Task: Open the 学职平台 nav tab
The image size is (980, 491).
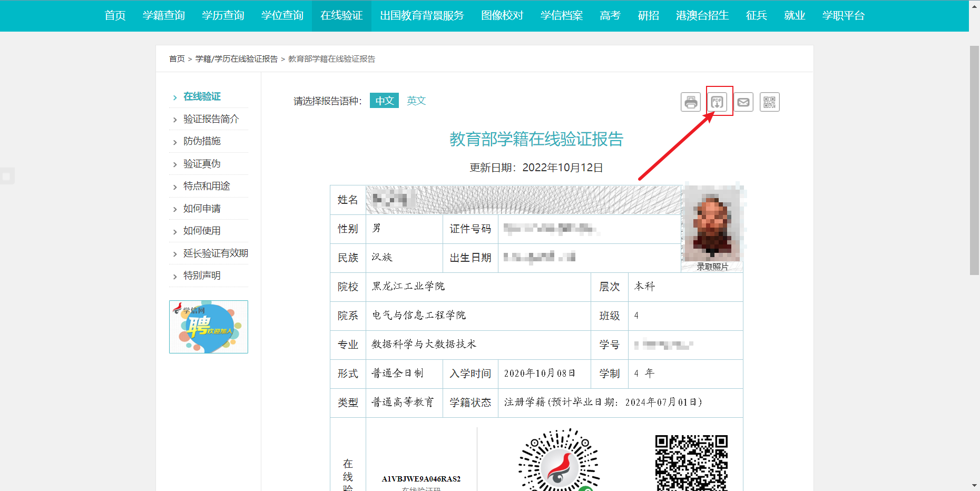Action: tap(844, 16)
